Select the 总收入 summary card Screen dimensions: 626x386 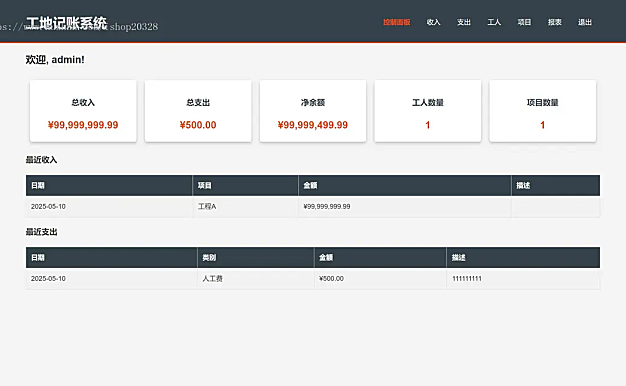click(83, 111)
